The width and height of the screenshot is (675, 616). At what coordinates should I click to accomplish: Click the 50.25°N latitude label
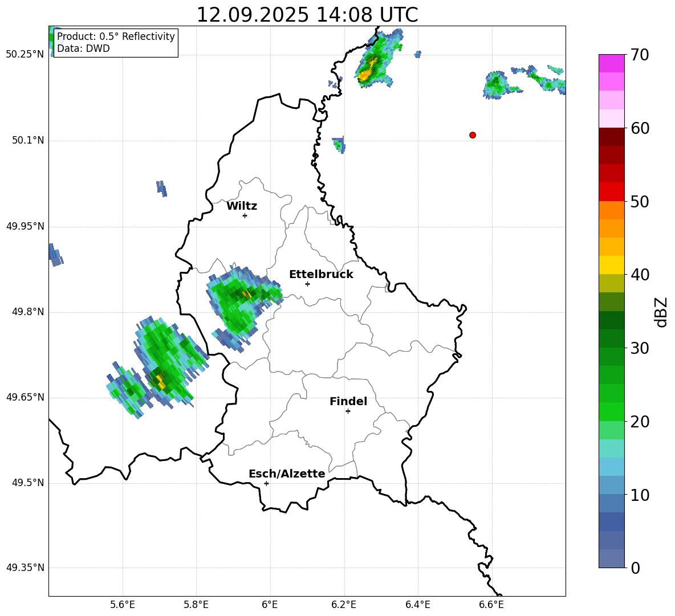coord(25,55)
